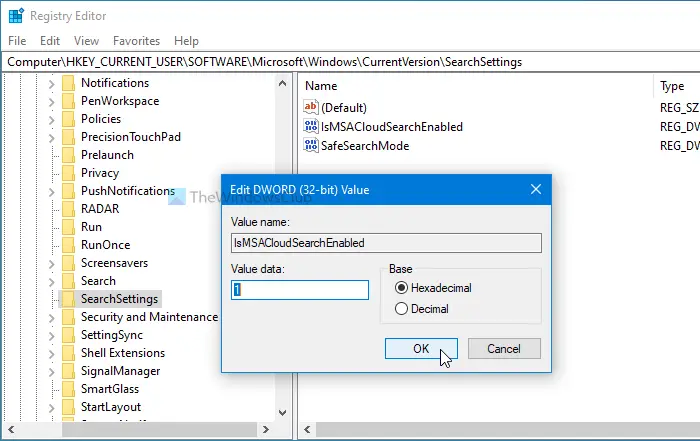This screenshot has width=700, height=441.
Task: Click the Security and Maintenance folder icon
Action: coord(68,317)
